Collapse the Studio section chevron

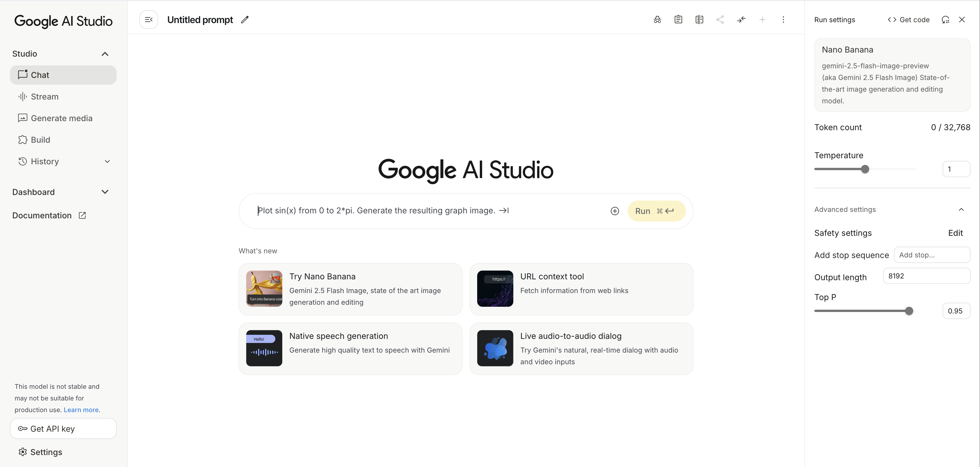(105, 54)
